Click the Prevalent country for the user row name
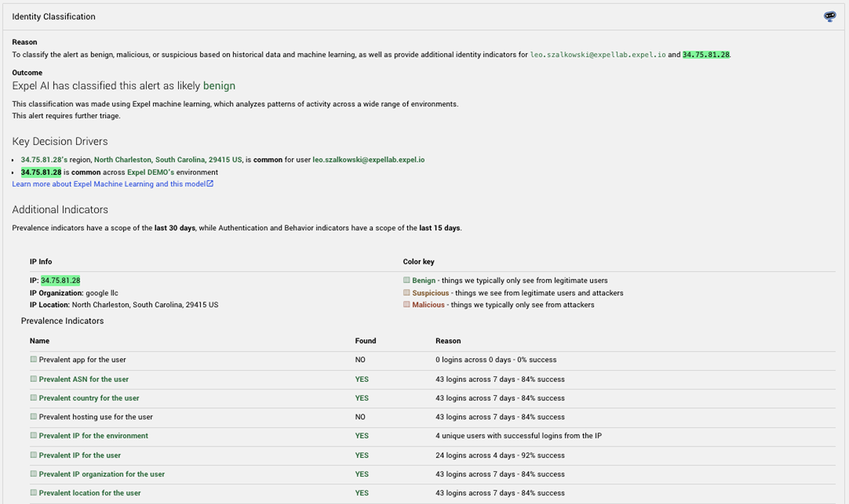The width and height of the screenshot is (849, 504). pos(89,398)
